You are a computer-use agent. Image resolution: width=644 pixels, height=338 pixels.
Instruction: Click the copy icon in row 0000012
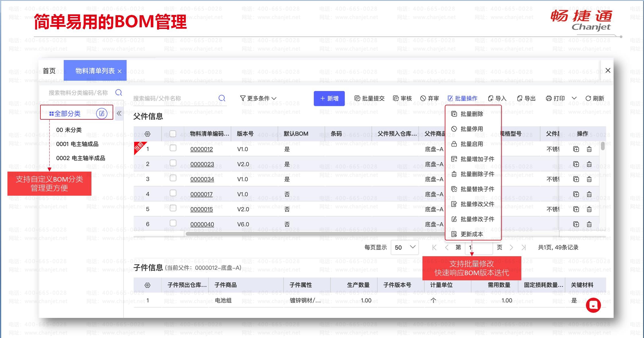click(576, 149)
